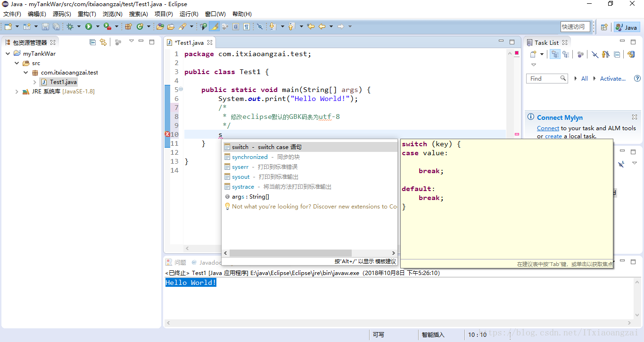Click the Open Task folder icon
The height and width of the screenshot is (342, 644).
coord(171,27)
